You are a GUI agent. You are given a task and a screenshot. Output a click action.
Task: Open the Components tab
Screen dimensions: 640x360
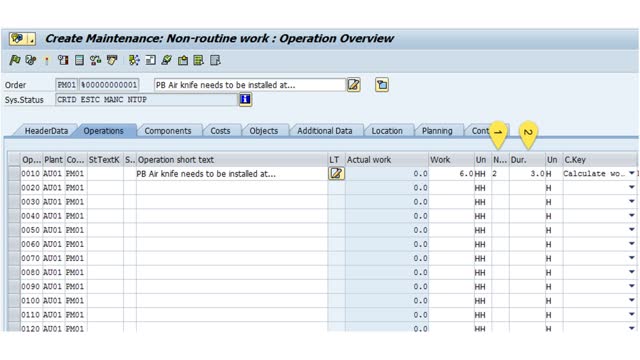[x=168, y=131]
